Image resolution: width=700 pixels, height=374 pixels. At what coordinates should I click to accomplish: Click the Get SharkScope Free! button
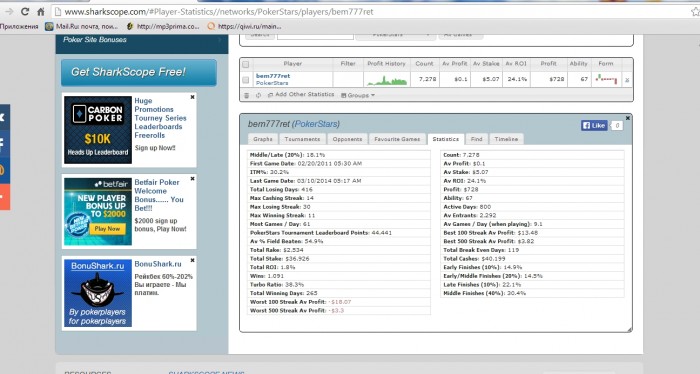point(139,72)
